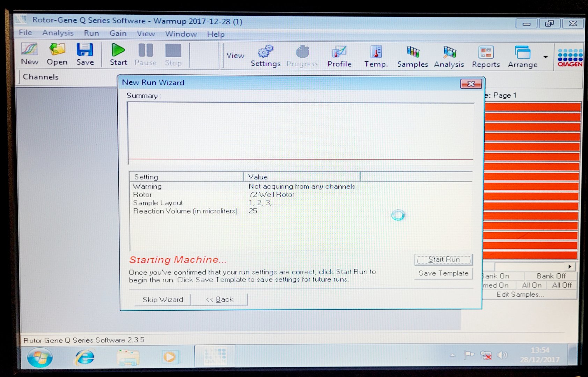Click inside the Summary text area
This screenshot has height=377, width=588.
[x=301, y=133]
